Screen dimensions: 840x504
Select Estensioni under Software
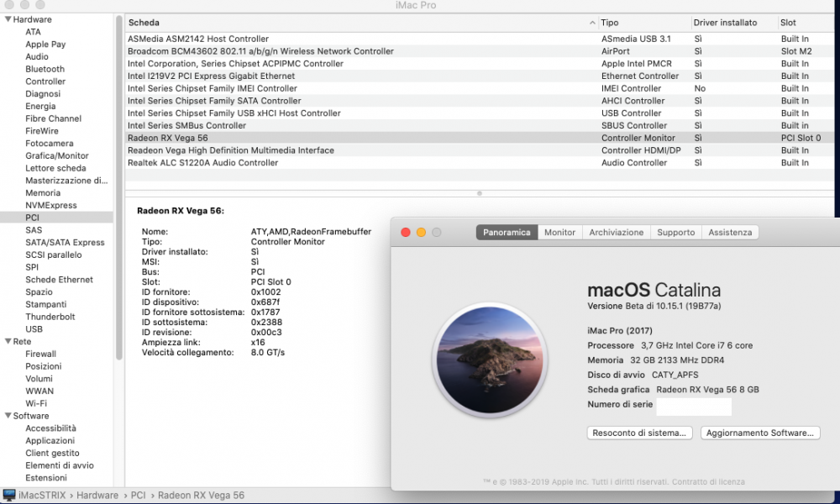[x=46, y=478]
